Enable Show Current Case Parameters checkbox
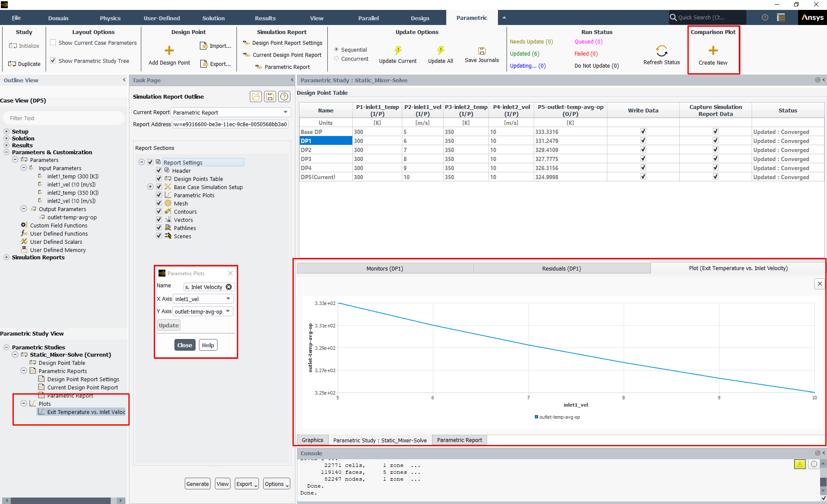This screenshot has width=827, height=504. point(53,43)
